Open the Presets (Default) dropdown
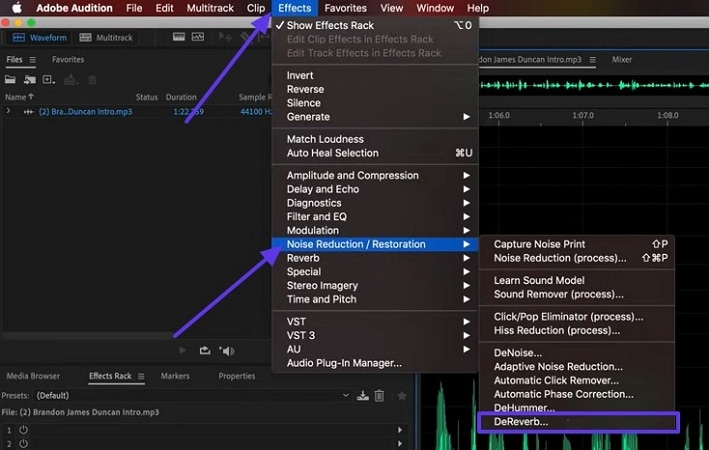The height and width of the screenshot is (450, 709). 192,395
